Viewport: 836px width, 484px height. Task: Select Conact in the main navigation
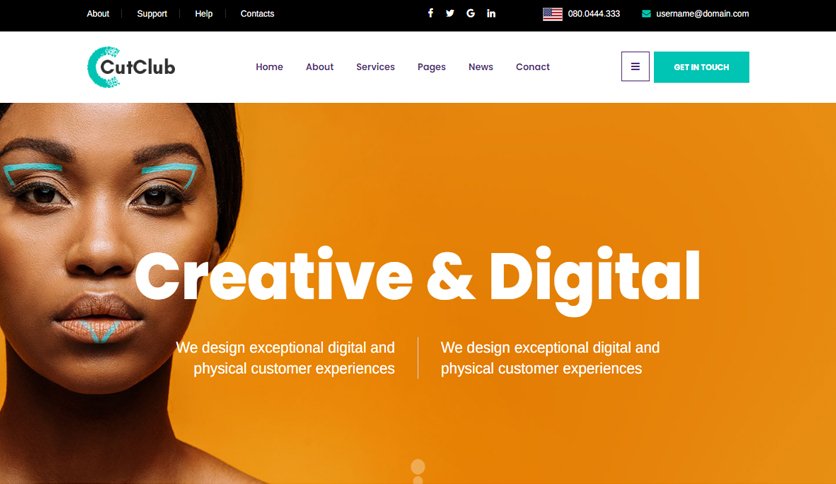pos(533,67)
